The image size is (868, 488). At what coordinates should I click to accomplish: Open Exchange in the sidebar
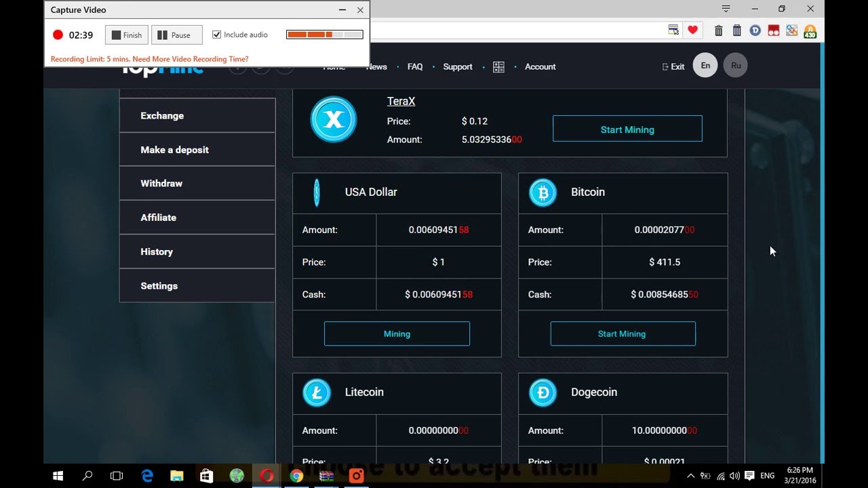[x=197, y=116]
